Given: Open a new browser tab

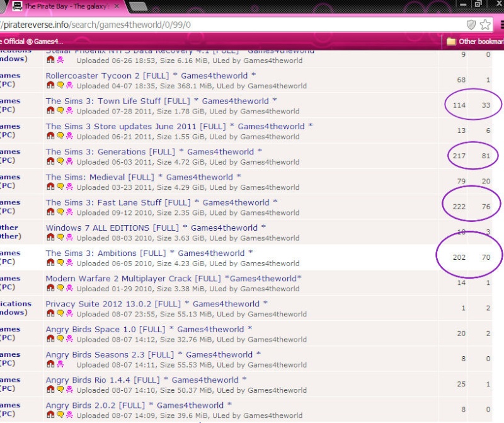Looking at the screenshot, I should 138,6.
